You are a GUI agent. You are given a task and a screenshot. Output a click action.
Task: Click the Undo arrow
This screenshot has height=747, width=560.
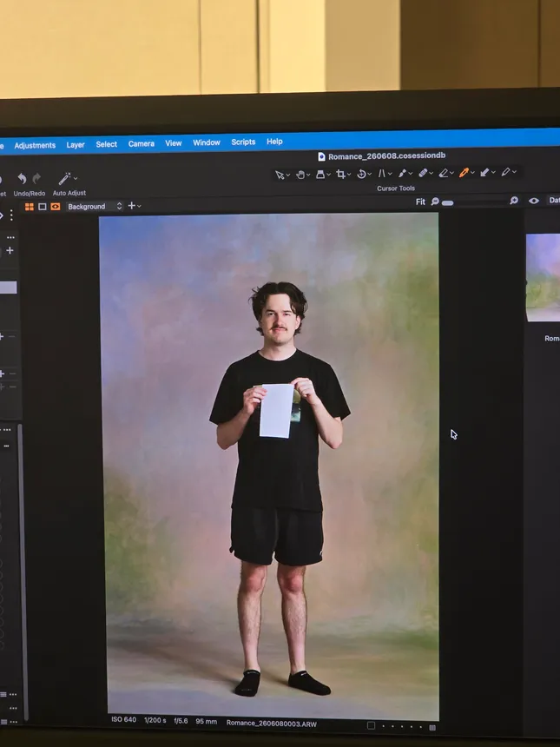[22, 179]
